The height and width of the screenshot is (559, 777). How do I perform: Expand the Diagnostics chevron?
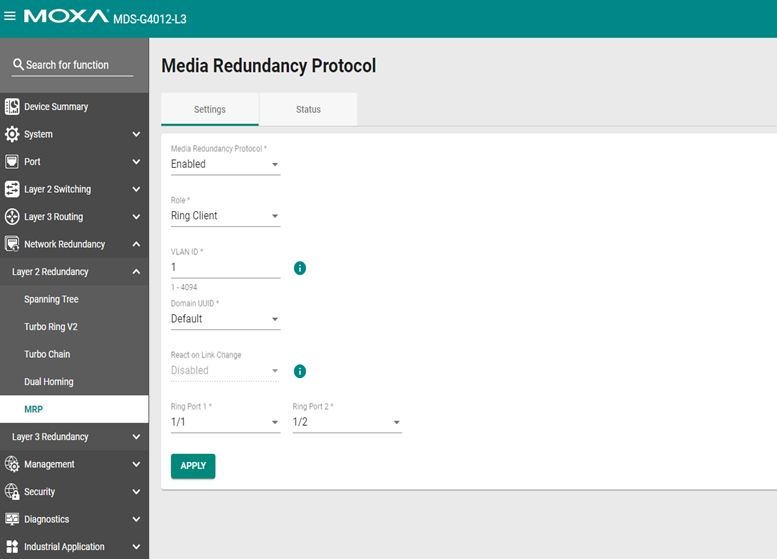[136, 519]
